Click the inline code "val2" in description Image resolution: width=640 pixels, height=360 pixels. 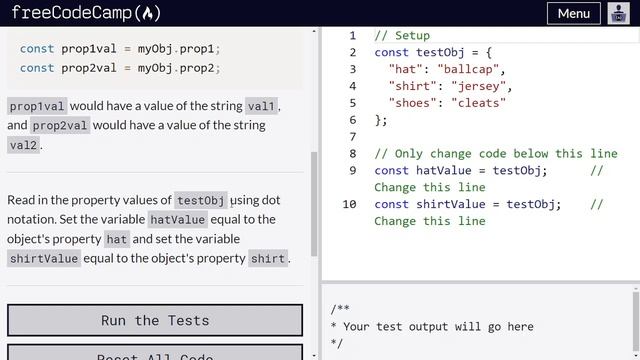tap(23, 145)
